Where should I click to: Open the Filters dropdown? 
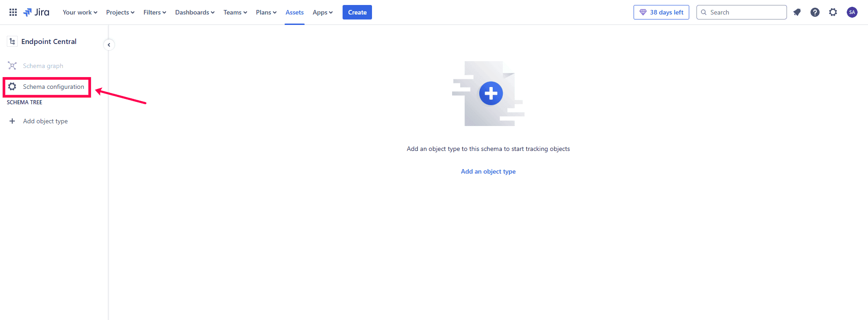coord(155,12)
